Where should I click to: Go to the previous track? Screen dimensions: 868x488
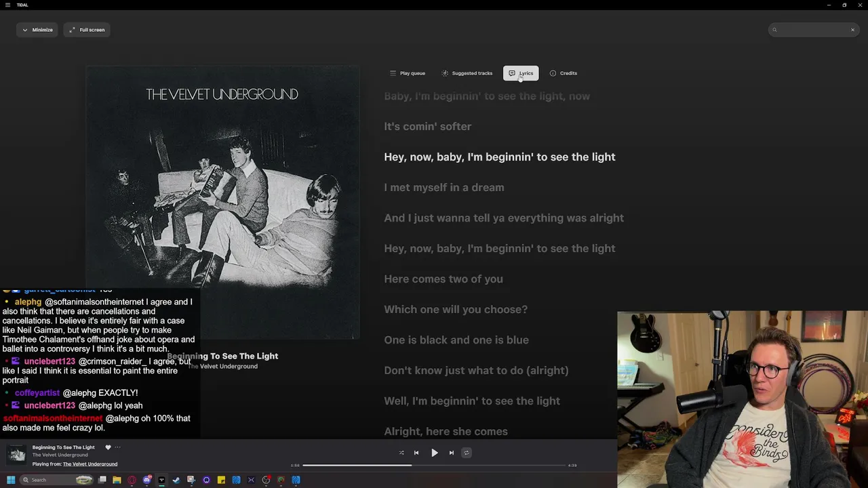[416, 453]
